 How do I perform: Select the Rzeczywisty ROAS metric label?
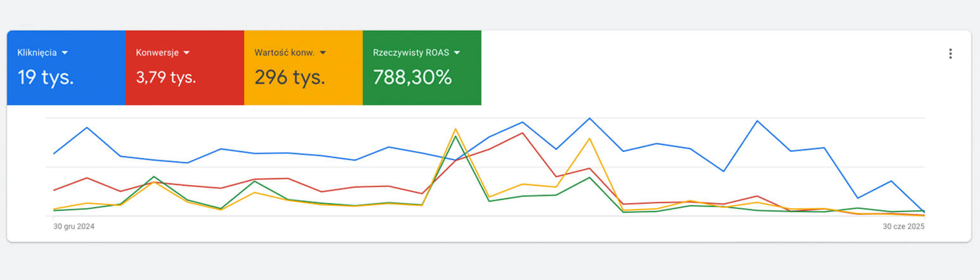pos(412,53)
